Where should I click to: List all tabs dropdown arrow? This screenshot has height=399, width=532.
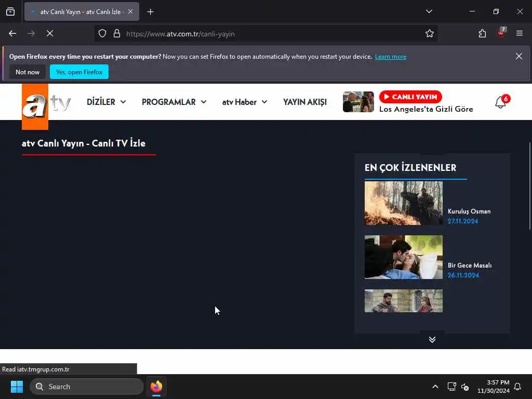tap(429, 11)
